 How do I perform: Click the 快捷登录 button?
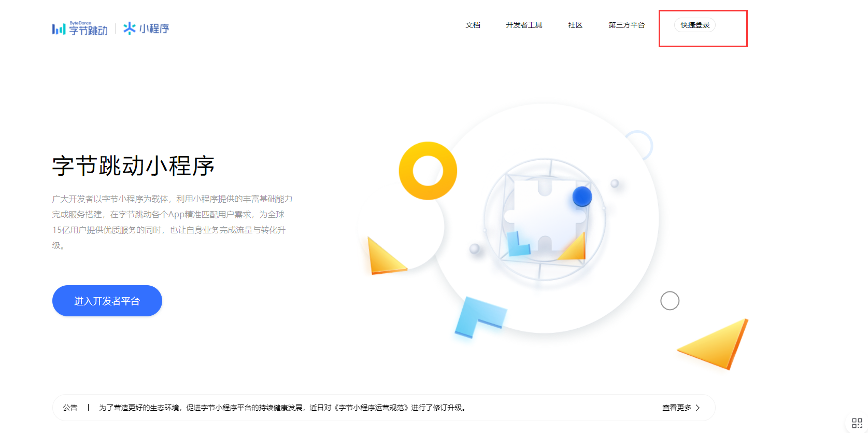pos(695,25)
